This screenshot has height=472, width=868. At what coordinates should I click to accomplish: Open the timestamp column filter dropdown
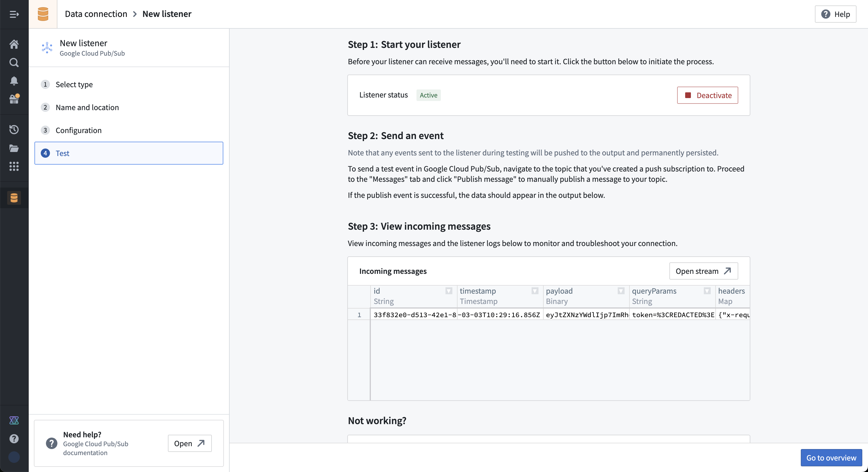click(x=535, y=291)
